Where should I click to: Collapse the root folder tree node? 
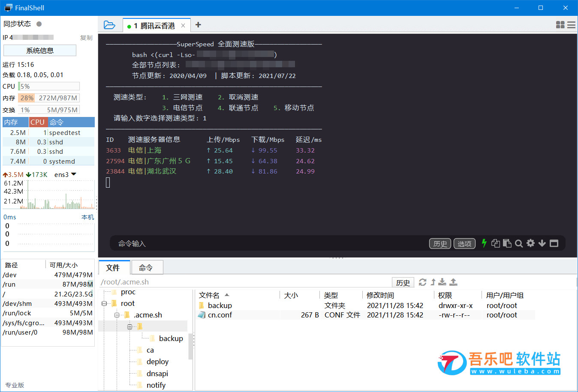pos(104,303)
